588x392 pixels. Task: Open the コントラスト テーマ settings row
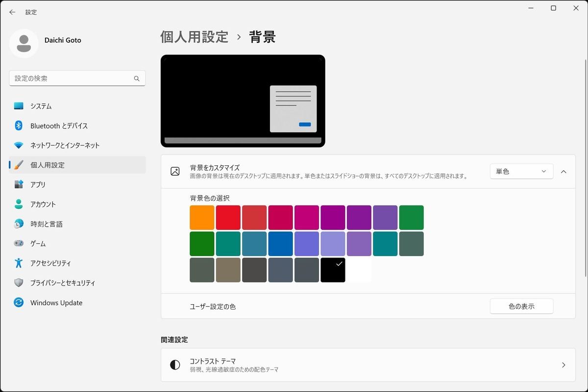[368, 365]
